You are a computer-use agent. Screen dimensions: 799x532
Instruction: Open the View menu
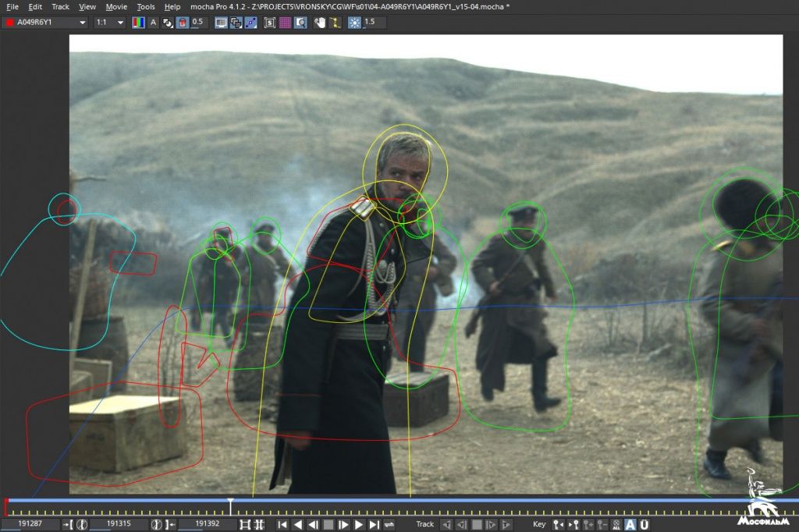(x=87, y=6)
